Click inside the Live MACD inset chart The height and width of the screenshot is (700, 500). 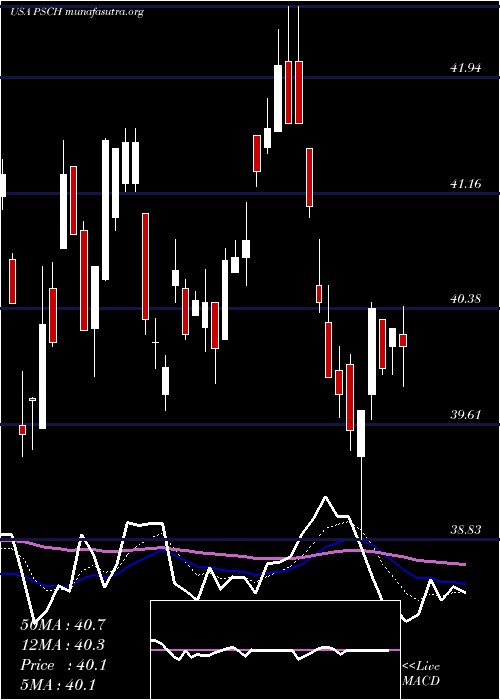[275, 650]
